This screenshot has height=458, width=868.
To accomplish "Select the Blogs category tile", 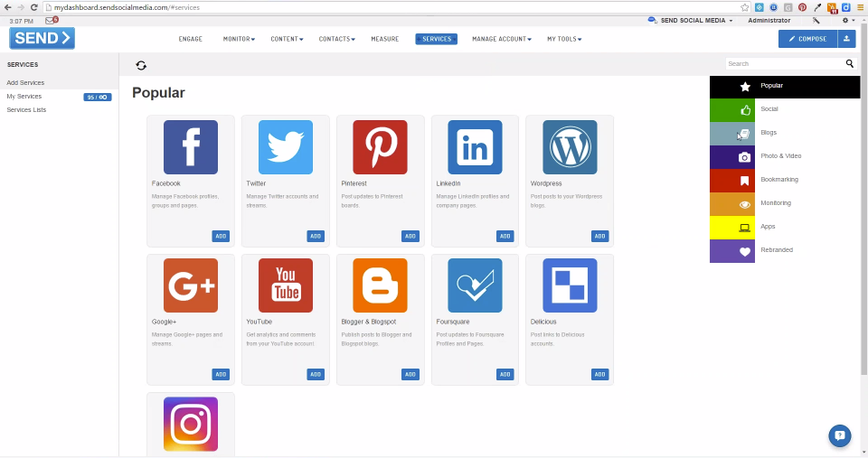I will (732, 134).
